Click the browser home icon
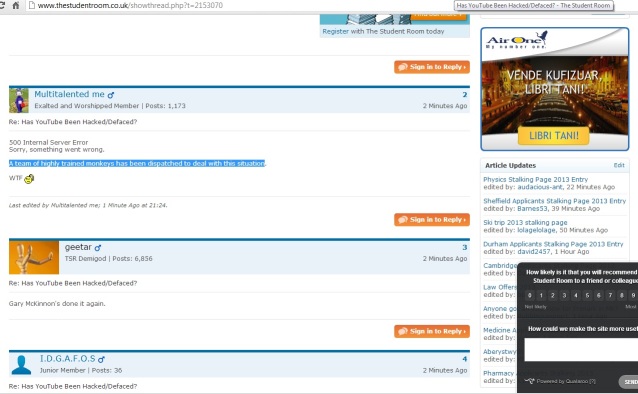Screen dimensions: 638x394 coord(15,5)
